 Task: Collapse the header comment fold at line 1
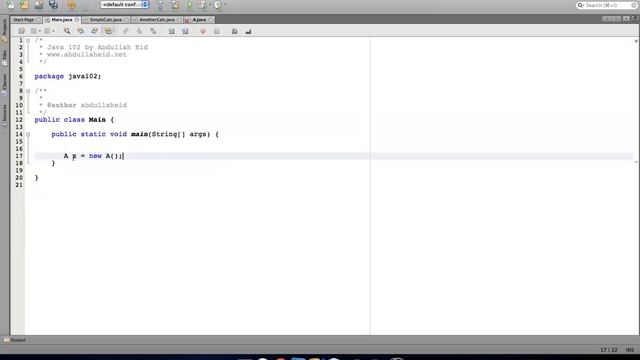click(x=28, y=40)
